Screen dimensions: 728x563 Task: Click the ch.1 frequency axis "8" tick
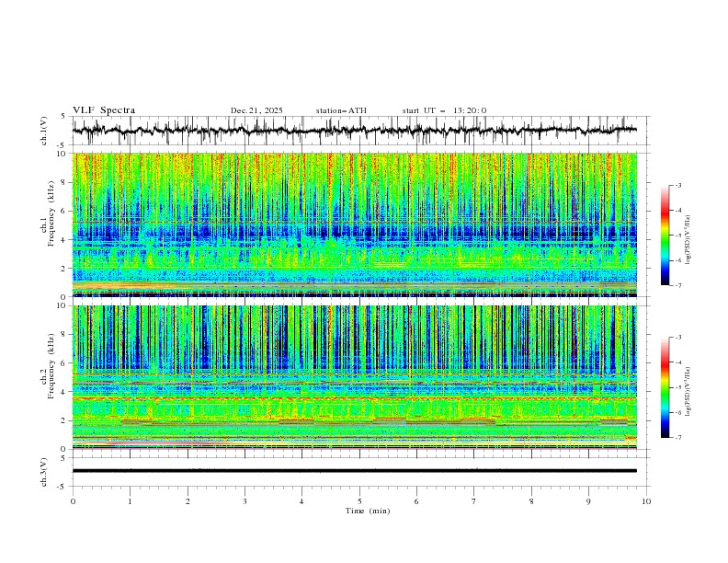65,182
